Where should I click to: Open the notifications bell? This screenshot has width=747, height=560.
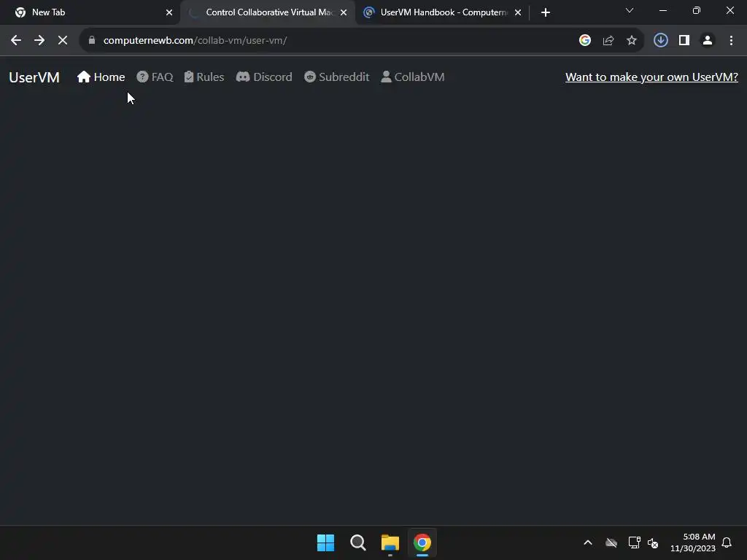point(727,542)
